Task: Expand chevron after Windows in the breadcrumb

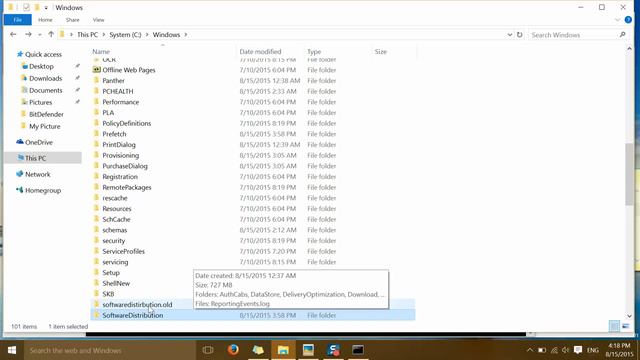Action: tap(186, 35)
